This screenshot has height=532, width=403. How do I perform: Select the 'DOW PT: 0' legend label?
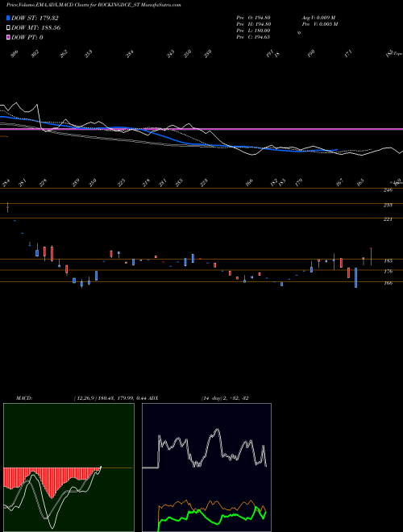click(x=27, y=37)
